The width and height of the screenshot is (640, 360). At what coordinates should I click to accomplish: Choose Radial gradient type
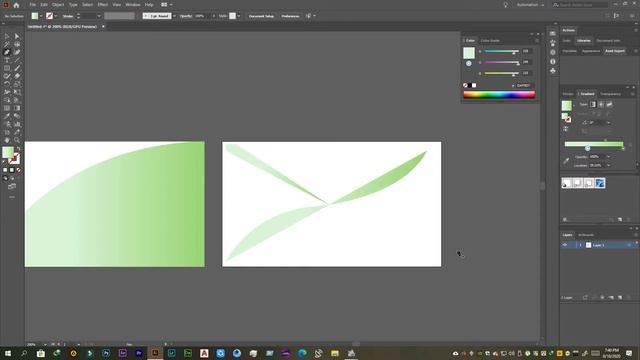(x=601, y=104)
